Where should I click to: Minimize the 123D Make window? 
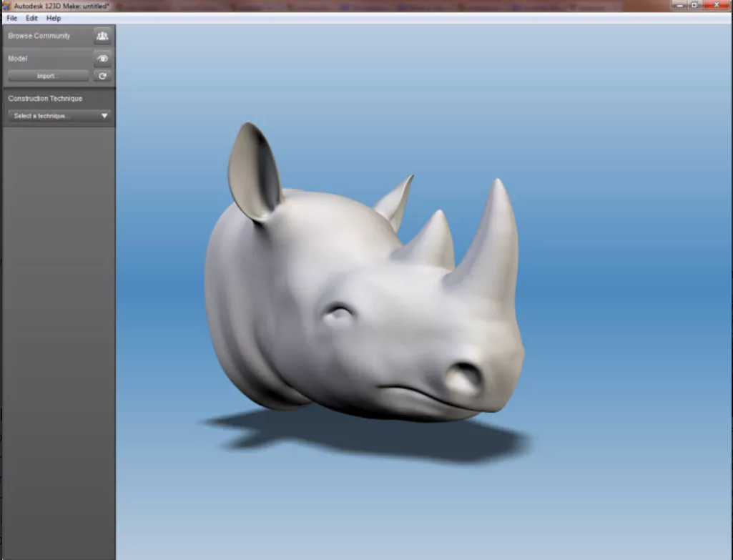(x=679, y=5)
